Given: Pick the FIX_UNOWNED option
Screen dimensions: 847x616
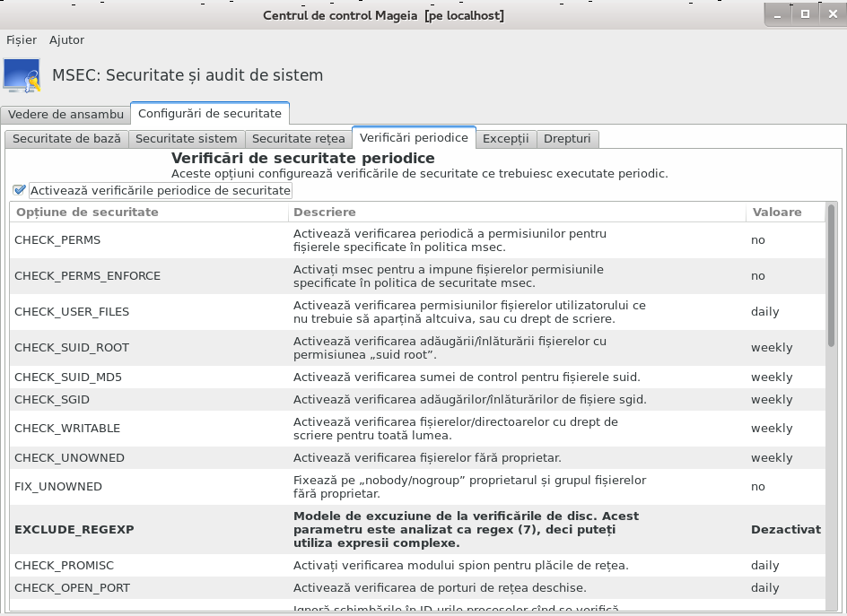Looking at the screenshot, I should pos(417,487).
